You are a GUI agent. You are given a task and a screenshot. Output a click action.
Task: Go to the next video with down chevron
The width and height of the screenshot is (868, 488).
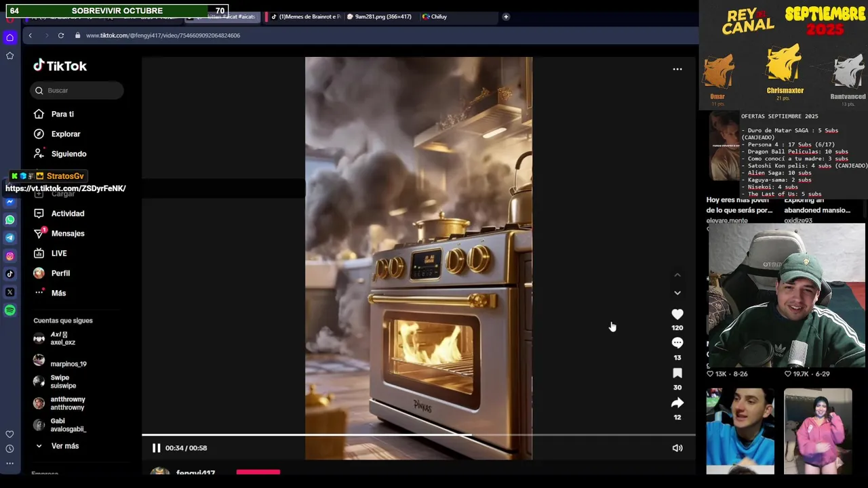click(x=677, y=293)
